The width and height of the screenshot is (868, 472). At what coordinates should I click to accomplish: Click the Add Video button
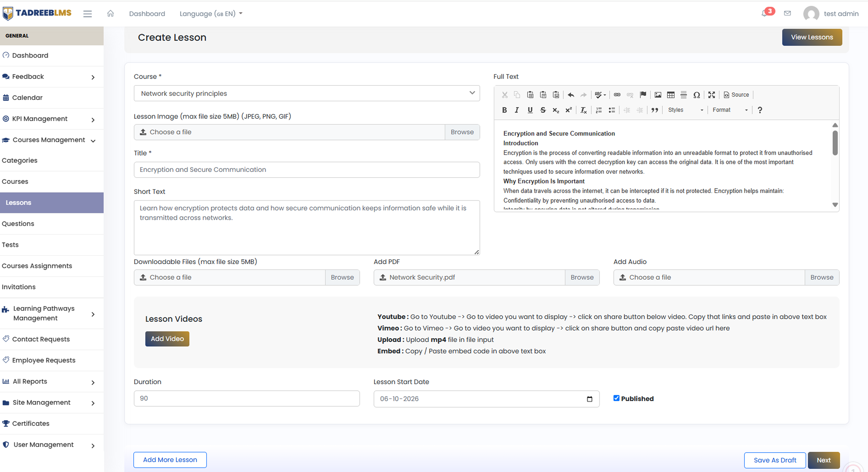point(167,339)
